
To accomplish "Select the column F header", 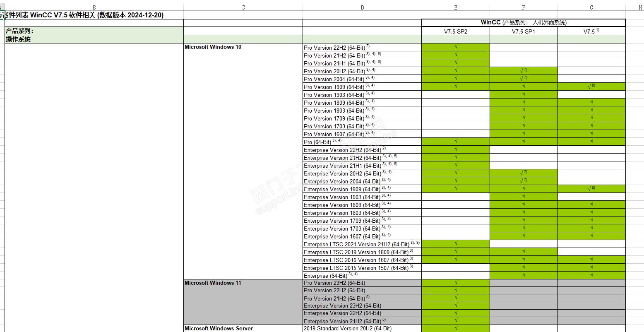I will (524, 7).
